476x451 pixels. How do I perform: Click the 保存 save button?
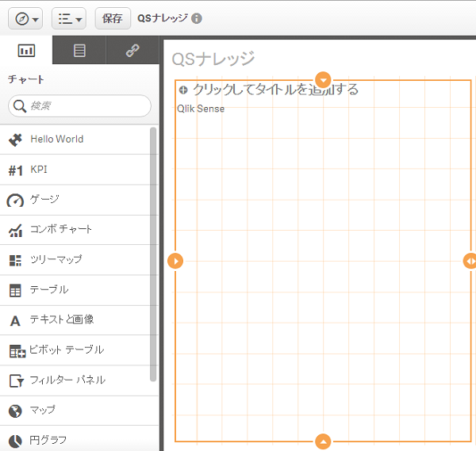[113, 19]
